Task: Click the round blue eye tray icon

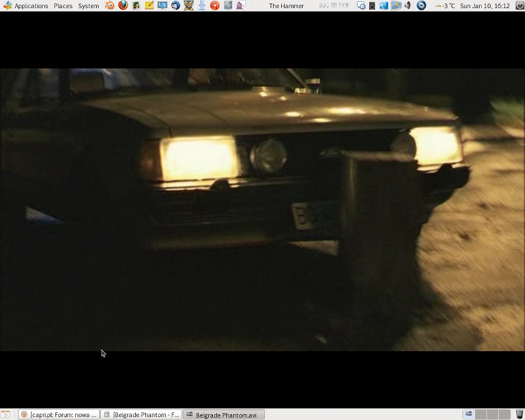Action: tap(421, 5)
